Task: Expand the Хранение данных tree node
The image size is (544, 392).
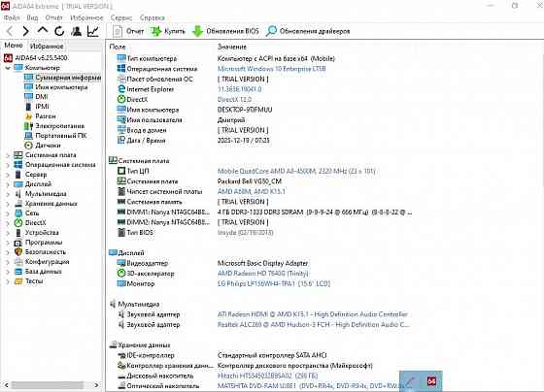Action: point(8,204)
